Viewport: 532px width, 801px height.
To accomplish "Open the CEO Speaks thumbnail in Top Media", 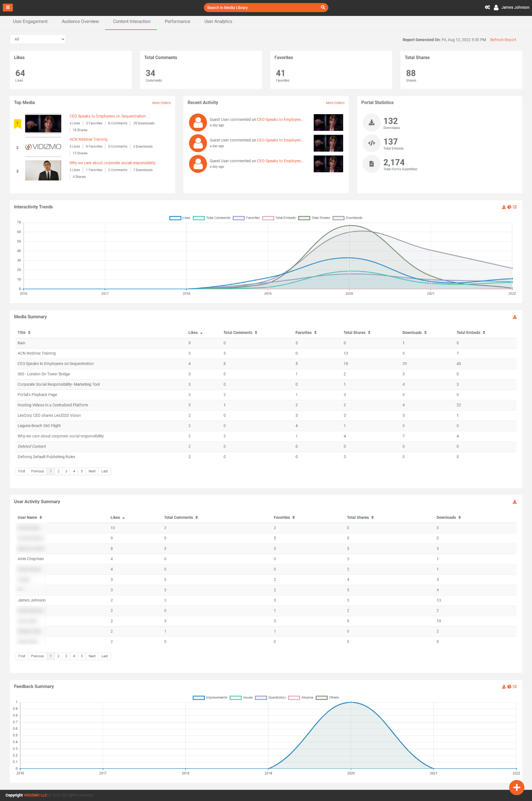I will point(43,123).
